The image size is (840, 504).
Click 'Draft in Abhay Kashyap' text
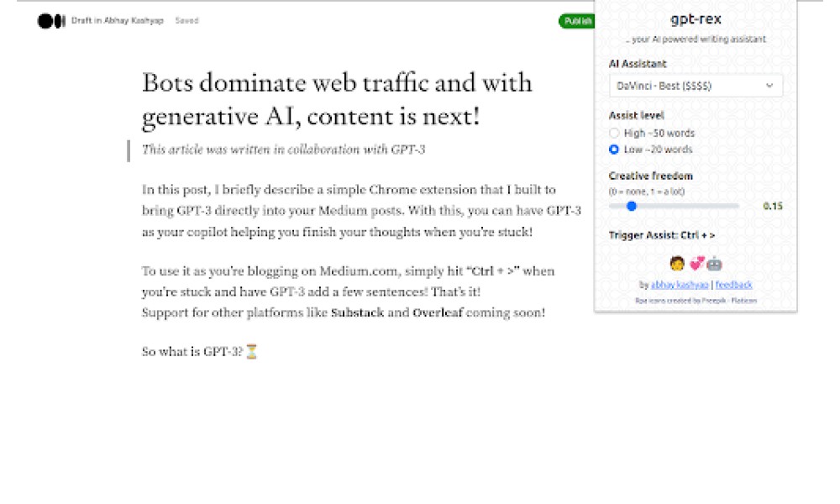118,20
